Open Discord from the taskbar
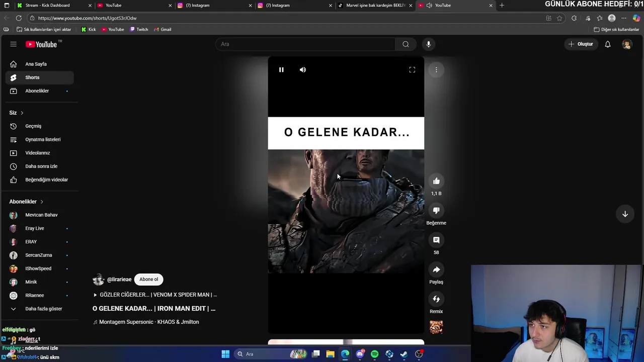644x362 pixels. (360, 354)
